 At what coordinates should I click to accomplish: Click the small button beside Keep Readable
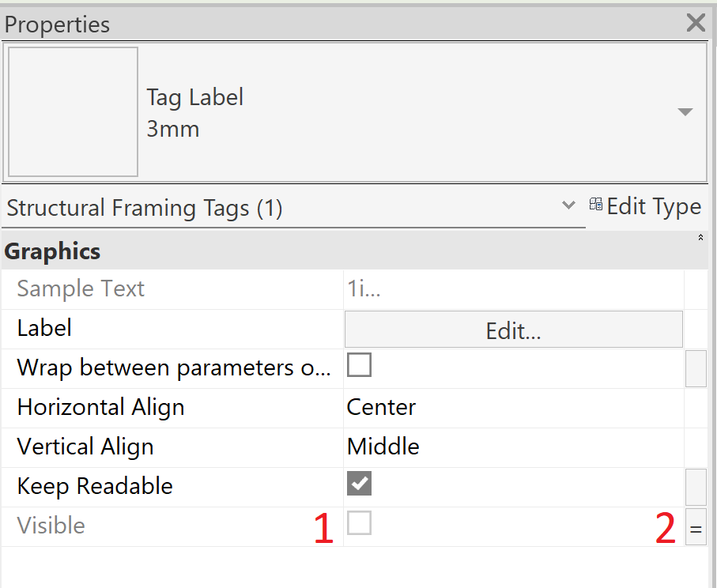696,487
